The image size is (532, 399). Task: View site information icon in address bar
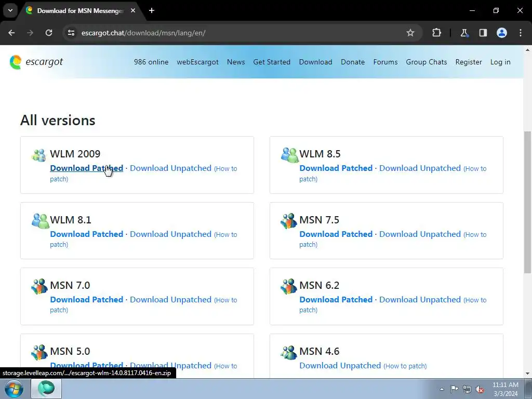click(x=71, y=33)
